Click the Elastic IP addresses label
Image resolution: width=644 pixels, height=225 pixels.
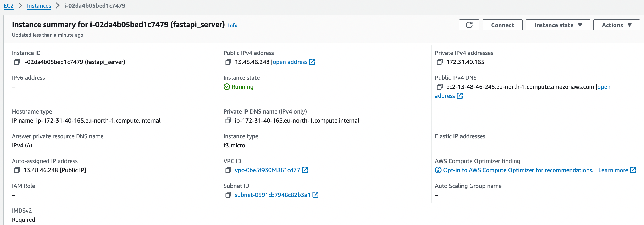(460, 136)
